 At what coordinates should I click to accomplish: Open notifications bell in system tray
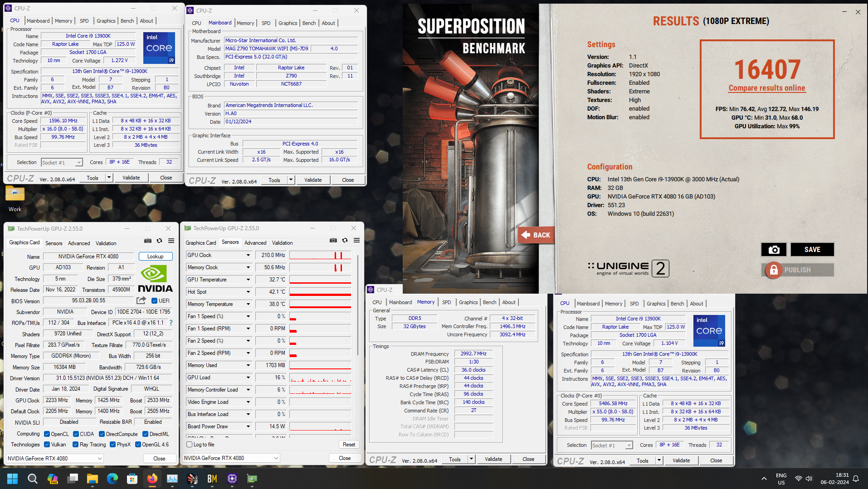pos(856,479)
